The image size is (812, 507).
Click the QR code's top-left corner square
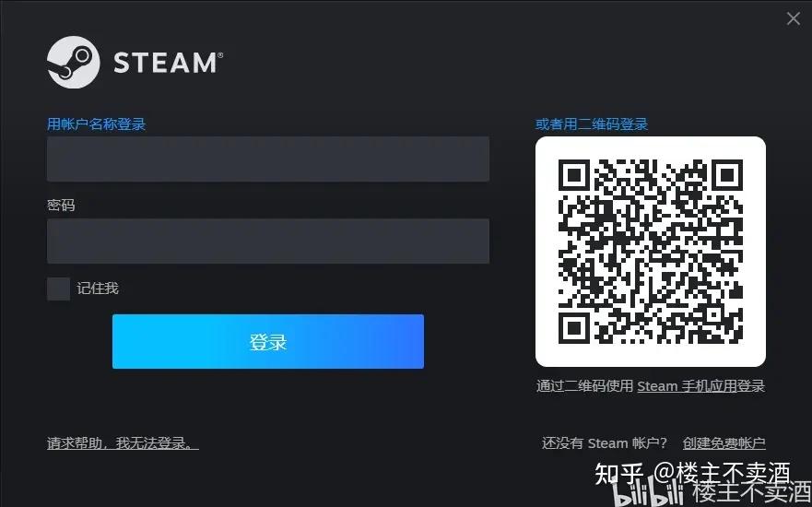click(x=574, y=175)
